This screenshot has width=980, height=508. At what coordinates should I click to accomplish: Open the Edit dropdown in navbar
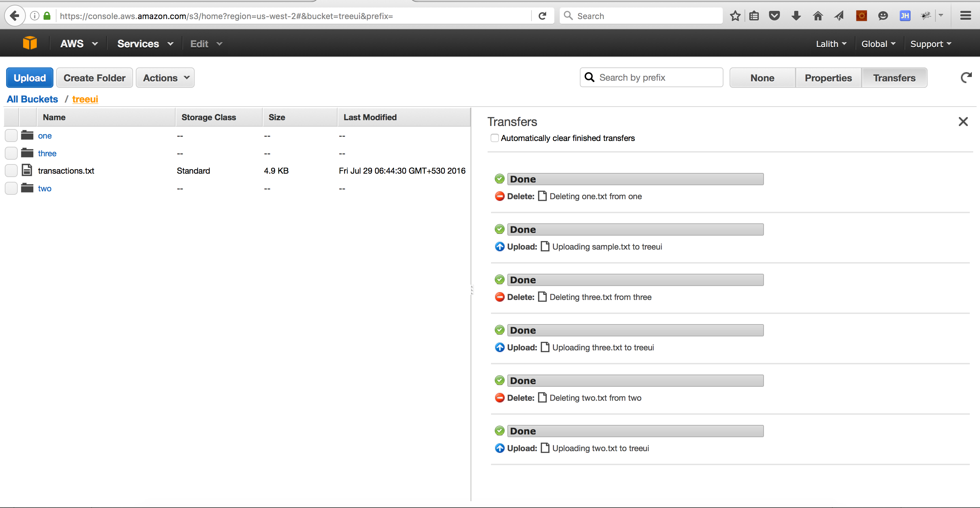(206, 44)
